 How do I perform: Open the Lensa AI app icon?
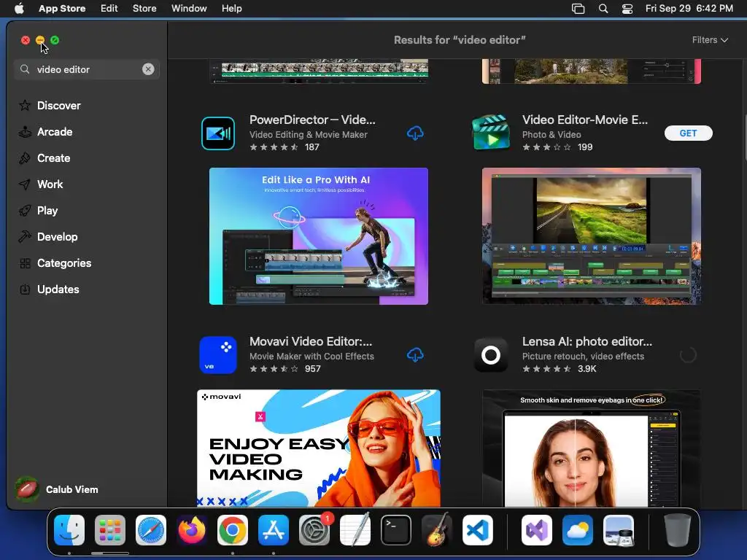[491, 355]
